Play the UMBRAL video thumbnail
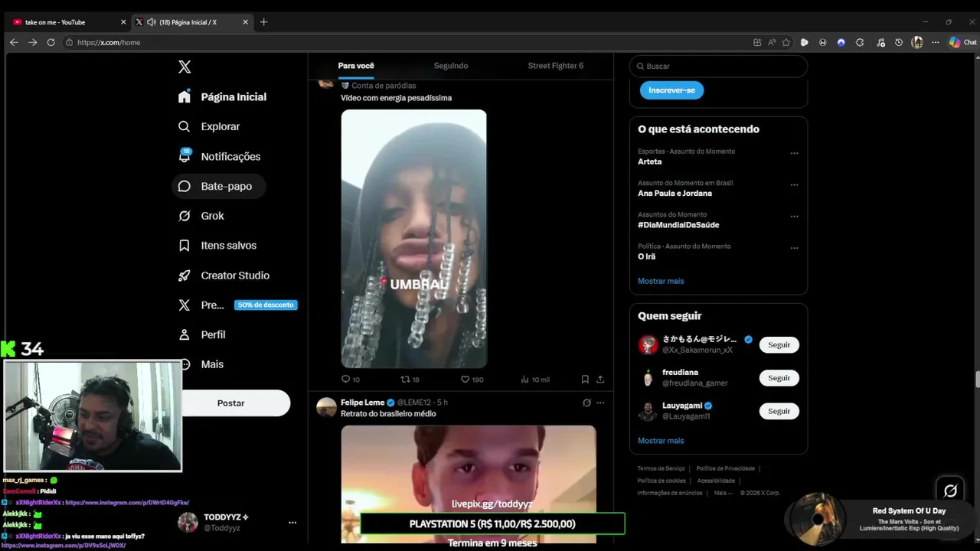The width and height of the screenshot is (980, 551). (x=413, y=239)
